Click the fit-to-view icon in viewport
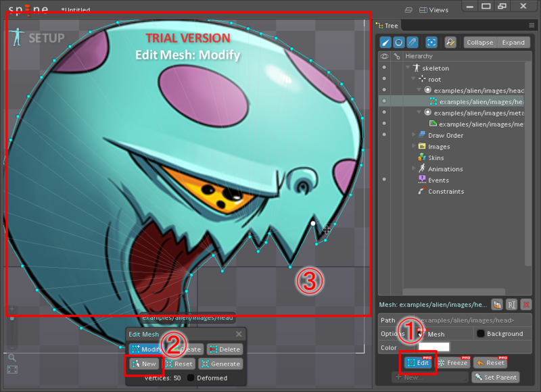The height and width of the screenshot is (392, 541). [x=12, y=370]
